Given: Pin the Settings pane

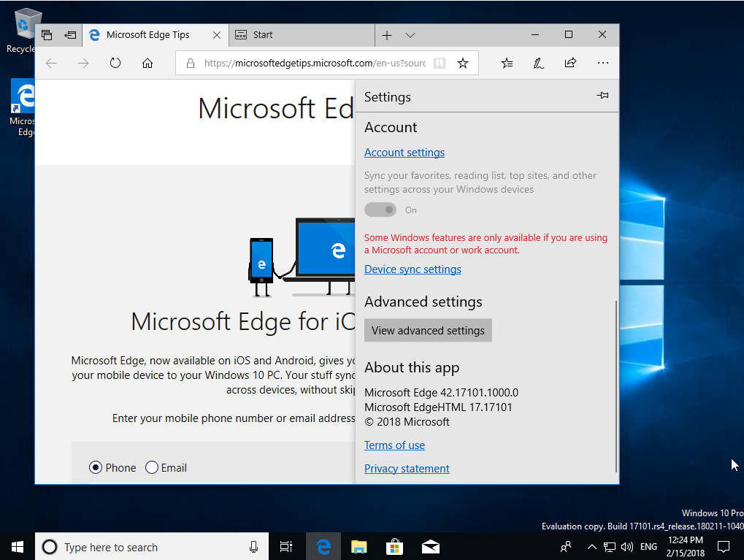Looking at the screenshot, I should [602, 96].
